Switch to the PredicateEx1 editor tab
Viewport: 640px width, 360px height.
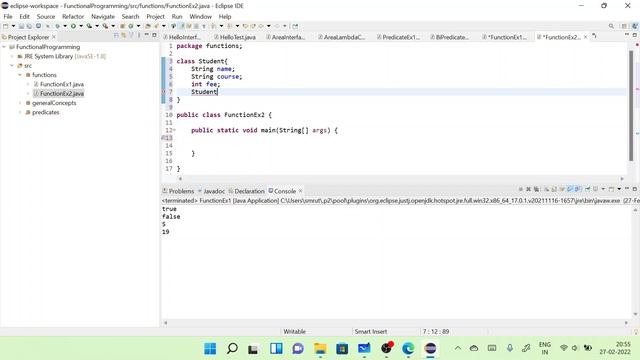coord(398,37)
